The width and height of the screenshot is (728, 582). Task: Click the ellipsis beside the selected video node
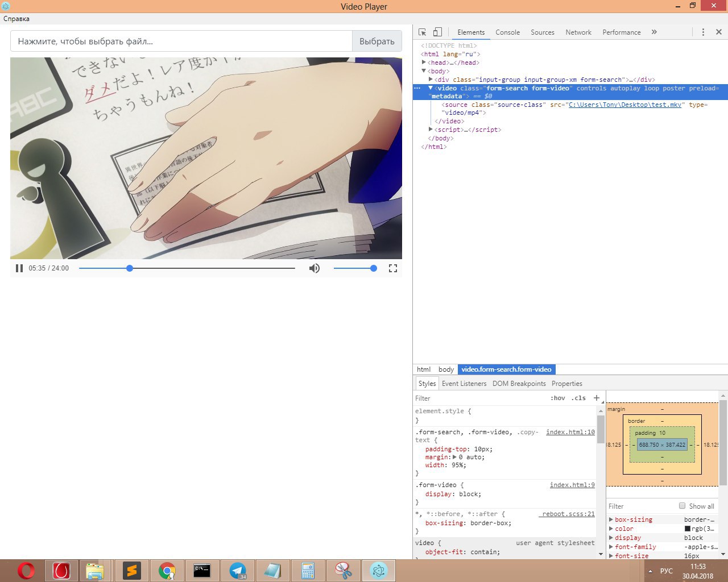(x=417, y=88)
